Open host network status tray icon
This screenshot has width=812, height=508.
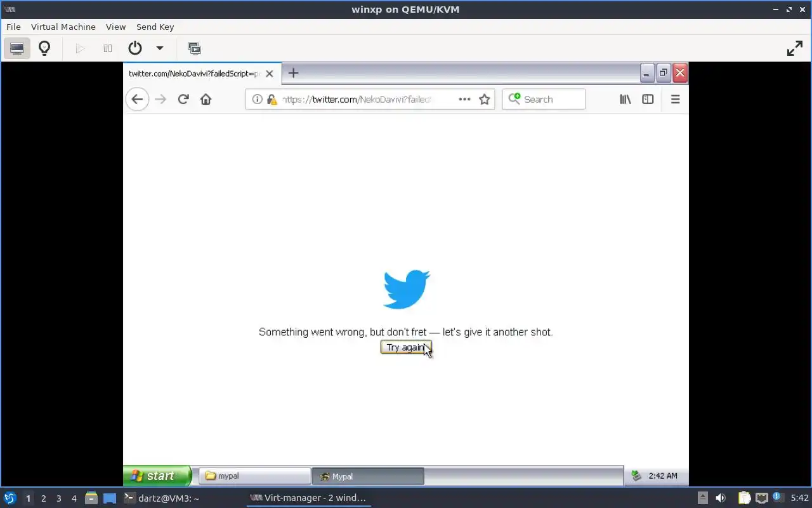762,498
